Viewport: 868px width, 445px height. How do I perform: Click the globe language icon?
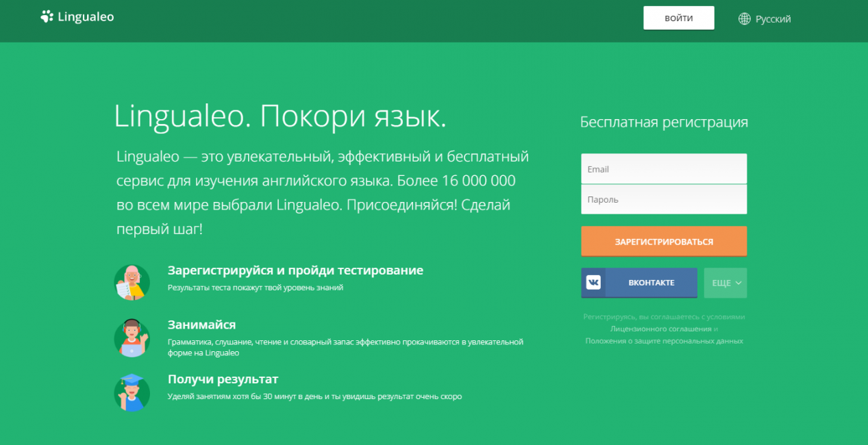[744, 19]
